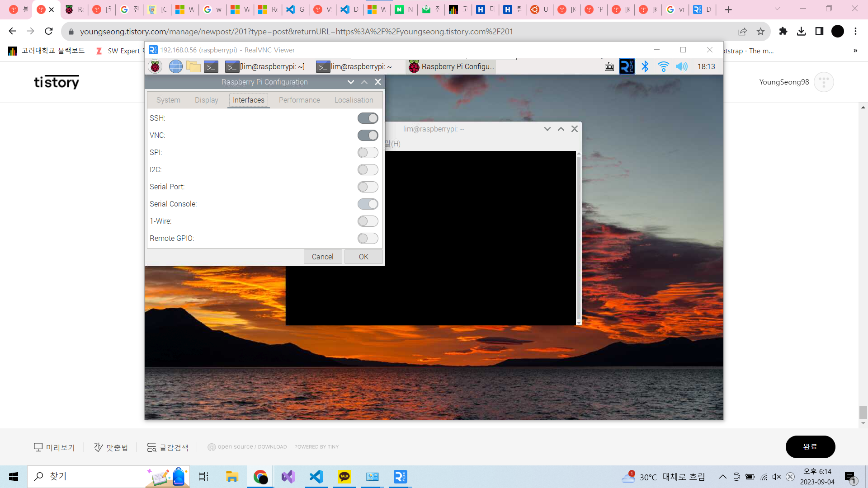Open KakaoTalk from the Windows taskbar
Screen dimensions: 868x488
coord(344,477)
